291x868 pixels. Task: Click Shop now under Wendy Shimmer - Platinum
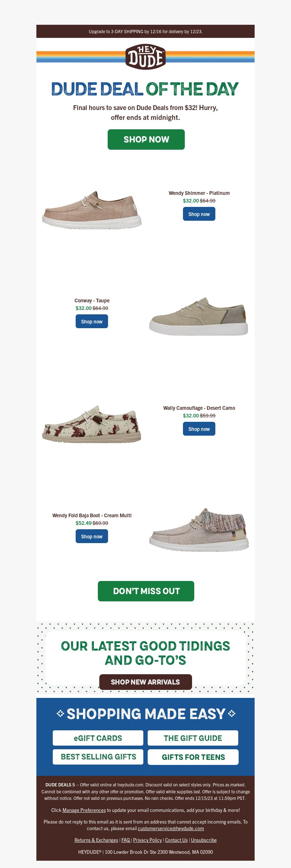point(199,214)
